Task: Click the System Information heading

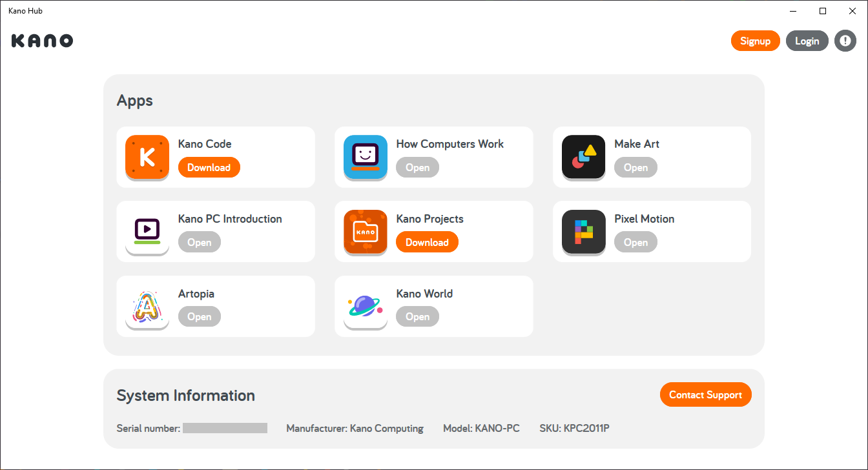Action: coord(186,395)
